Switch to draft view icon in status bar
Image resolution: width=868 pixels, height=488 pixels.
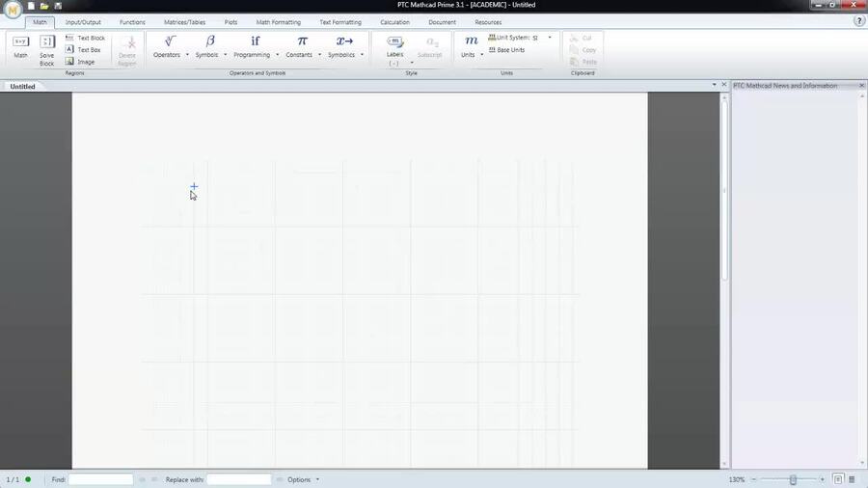pyautogui.click(x=852, y=479)
